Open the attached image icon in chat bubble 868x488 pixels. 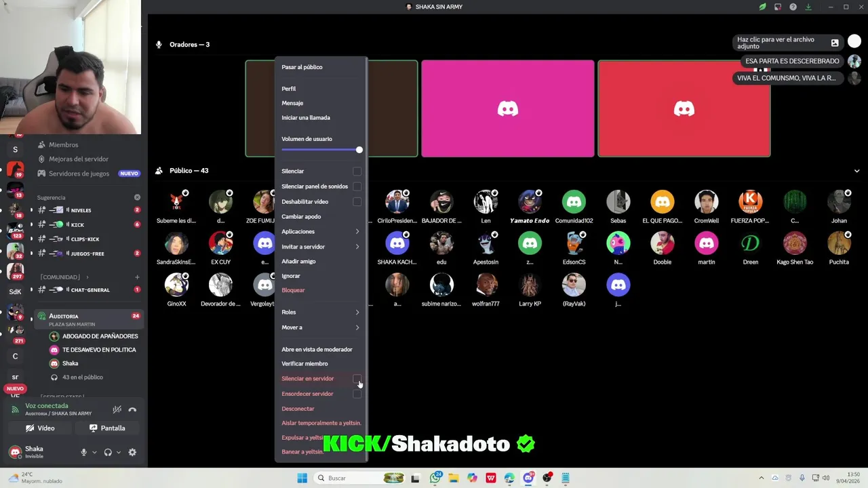click(x=835, y=43)
